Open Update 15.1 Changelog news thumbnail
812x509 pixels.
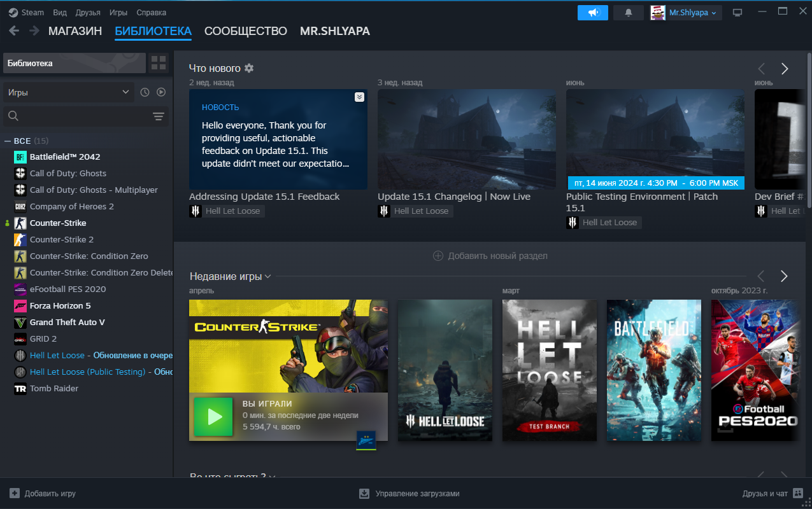tap(467, 139)
